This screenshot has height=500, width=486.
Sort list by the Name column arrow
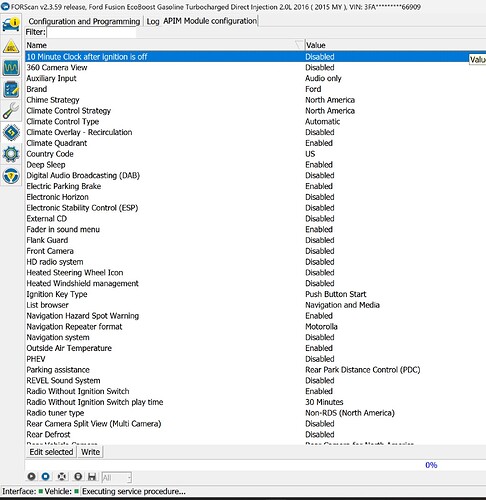(x=299, y=45)
